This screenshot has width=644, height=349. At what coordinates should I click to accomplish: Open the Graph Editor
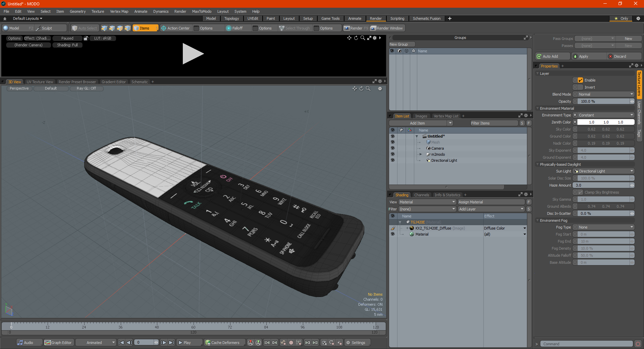[x=58, y=343]
